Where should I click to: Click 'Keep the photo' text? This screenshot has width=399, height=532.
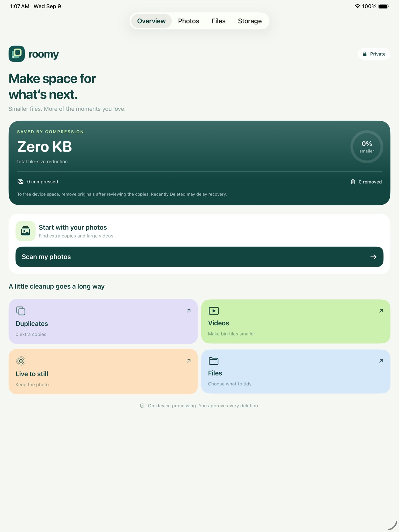[x=32, y=384]
